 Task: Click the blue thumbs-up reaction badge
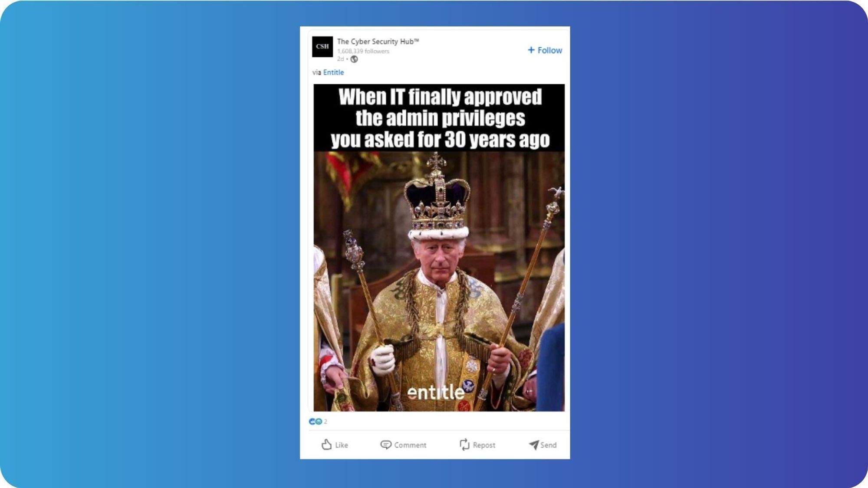(312, 422)
